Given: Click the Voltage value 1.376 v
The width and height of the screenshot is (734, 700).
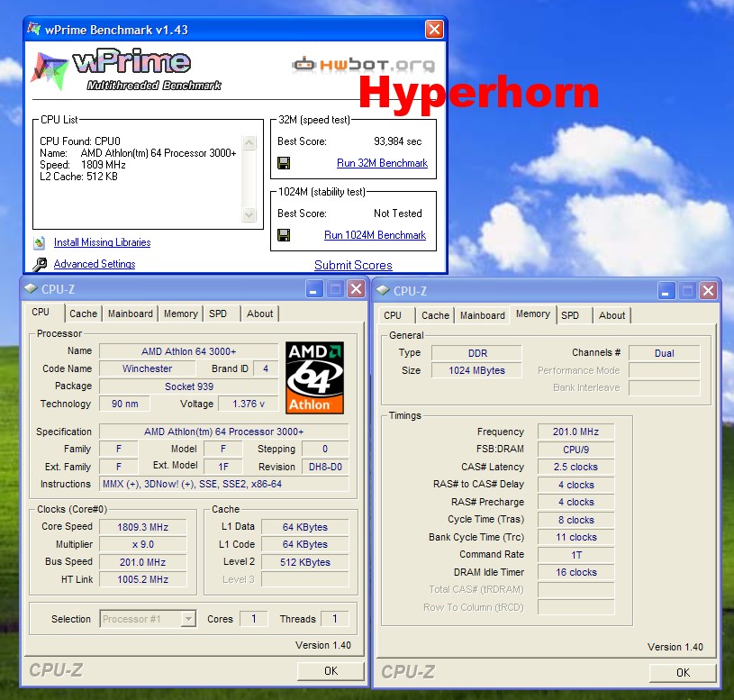Looking at the screenshot, I should [249, 405].
